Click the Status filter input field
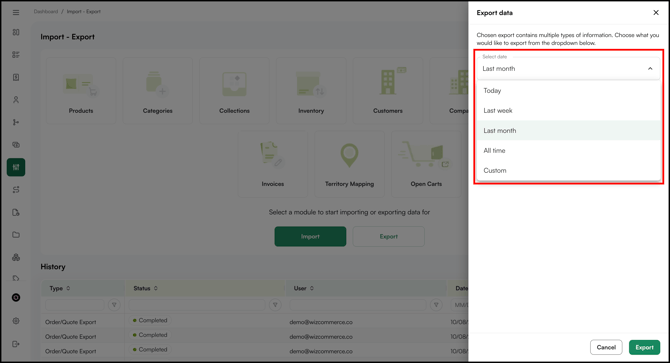Image resolution: width=670 pixels, height=363 pixels. click(x=197, y=305)
